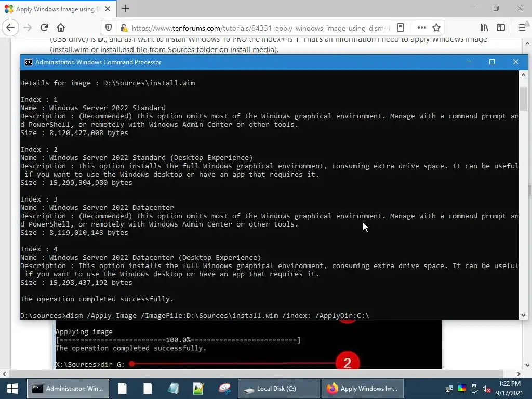Click the dism /Apply-Image command line
Viewport: 532px width, 399px height.
[x=194, y=315]
